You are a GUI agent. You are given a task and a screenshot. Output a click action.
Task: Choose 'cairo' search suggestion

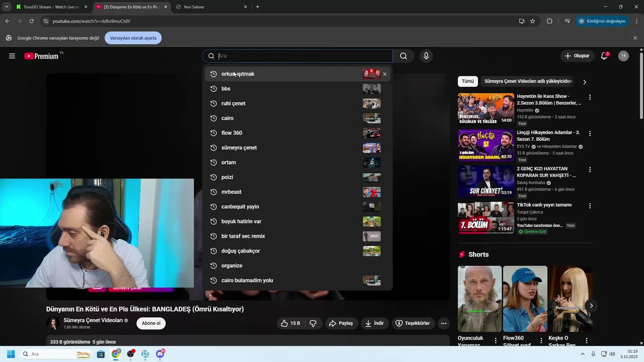[x=298, y=118]
